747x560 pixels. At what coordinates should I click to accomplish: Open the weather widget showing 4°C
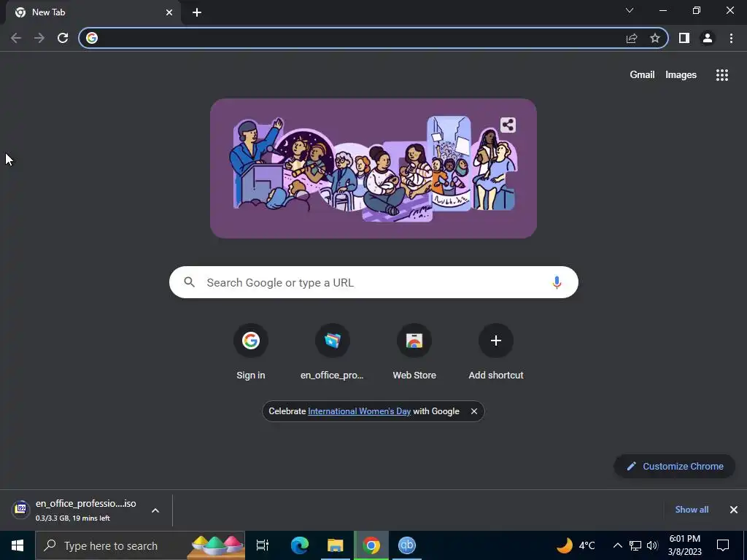576,545
